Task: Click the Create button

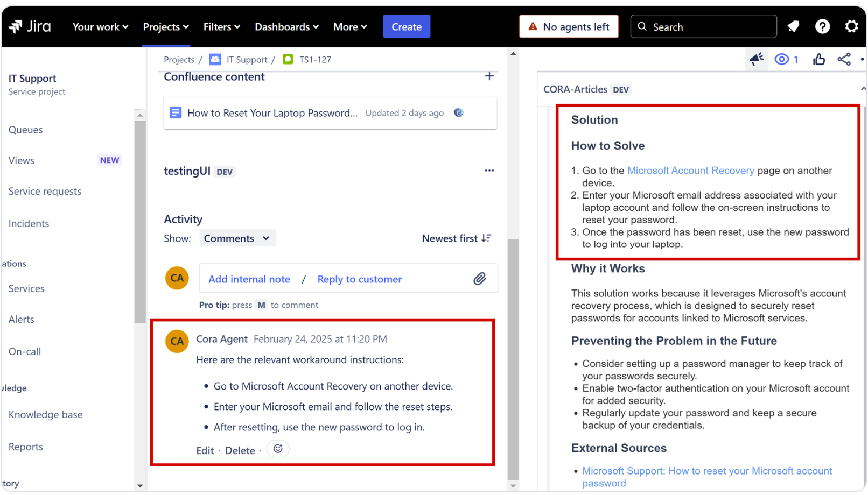Action: click(x=407, y=26)
